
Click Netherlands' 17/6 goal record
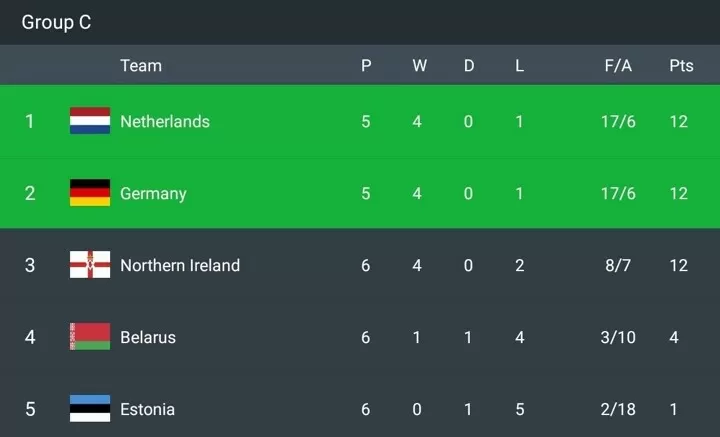618,122
